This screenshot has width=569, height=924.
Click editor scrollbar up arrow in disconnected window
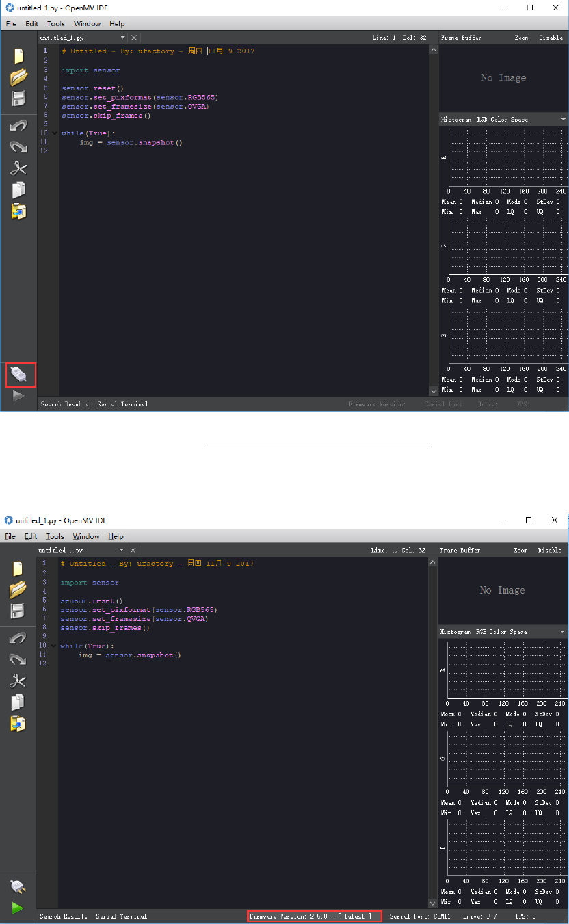pos(433,49)
